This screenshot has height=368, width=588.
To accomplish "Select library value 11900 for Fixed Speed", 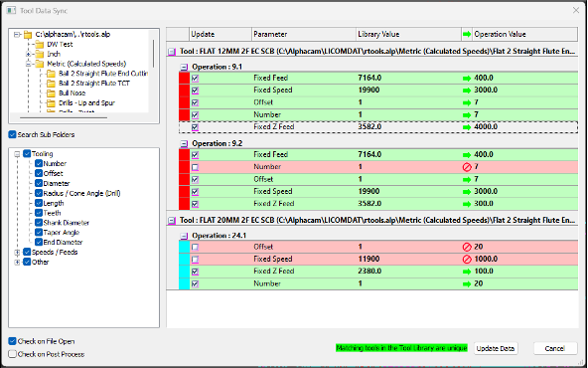I will 368,260.
